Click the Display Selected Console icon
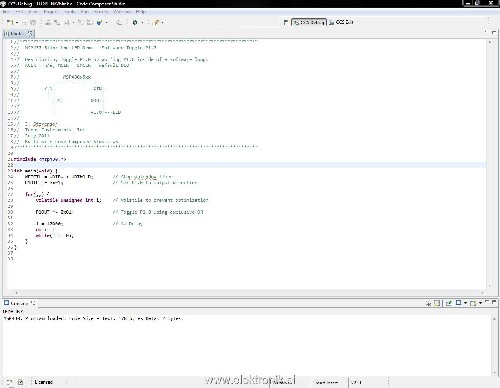This screenshot has width=500, height=388. [459, 303]
